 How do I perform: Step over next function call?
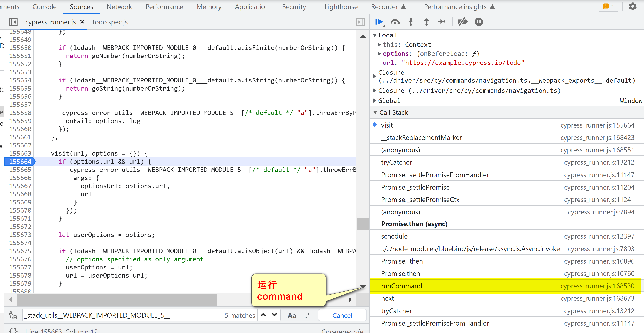point(395,22)
